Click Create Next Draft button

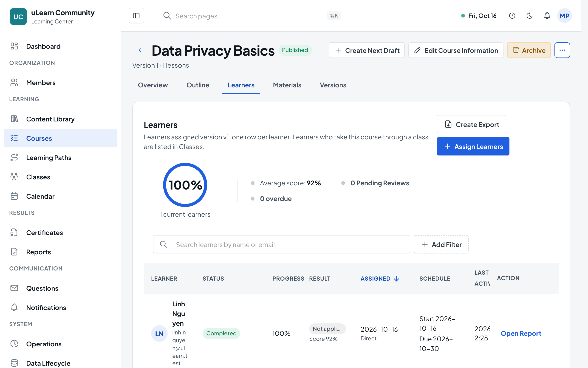coord(367,50)
